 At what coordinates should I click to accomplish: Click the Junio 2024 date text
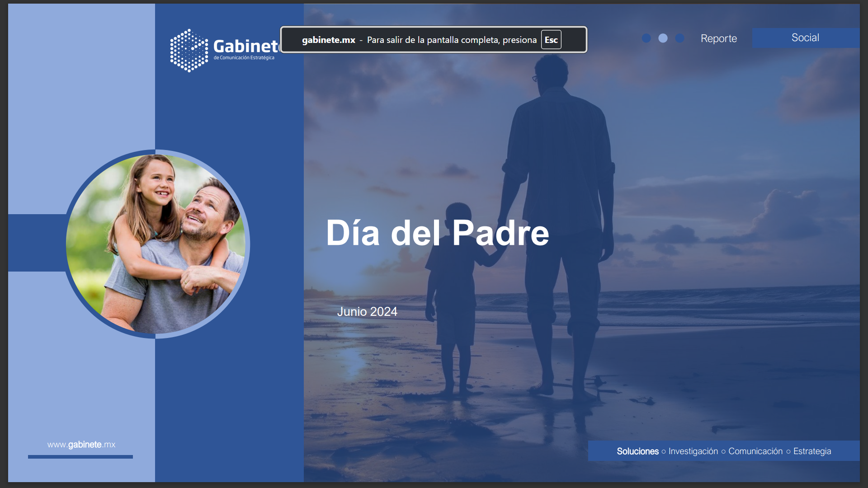[x=367, y=312]
